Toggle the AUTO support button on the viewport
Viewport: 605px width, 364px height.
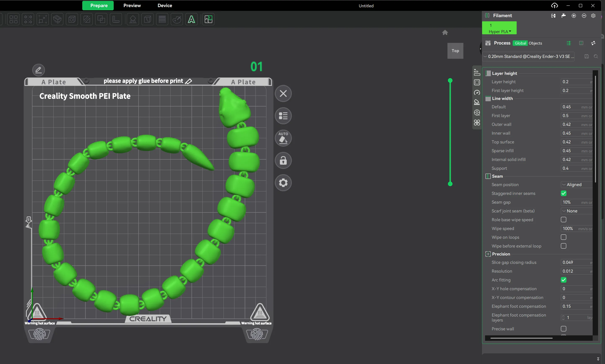click(283, 138)
